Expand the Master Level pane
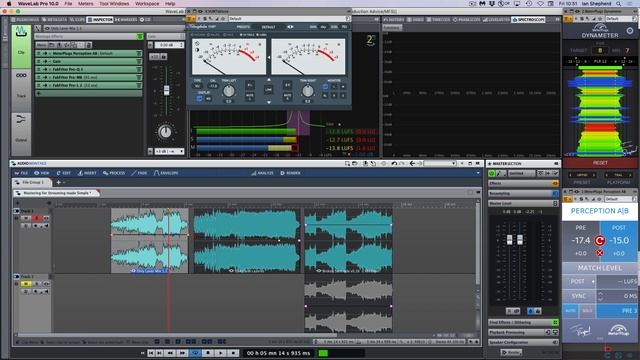Screen dimensions: 640x360 (523, 203)
